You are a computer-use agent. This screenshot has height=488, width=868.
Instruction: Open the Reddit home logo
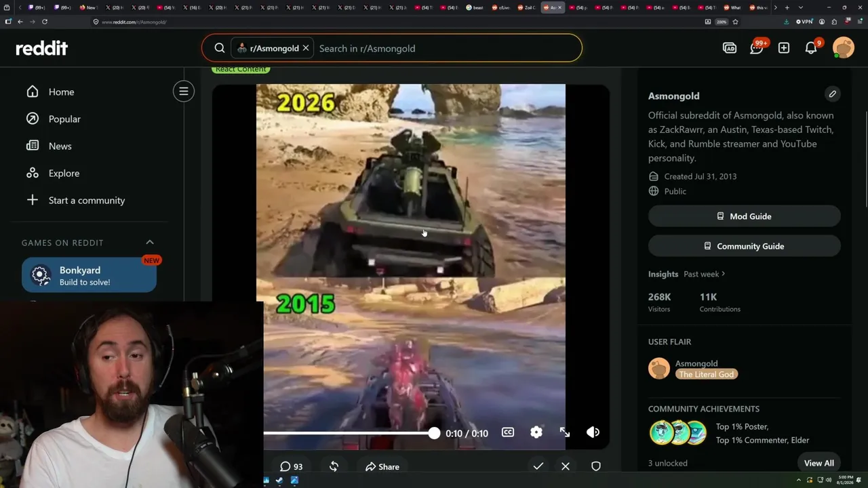tap(42, 48)
